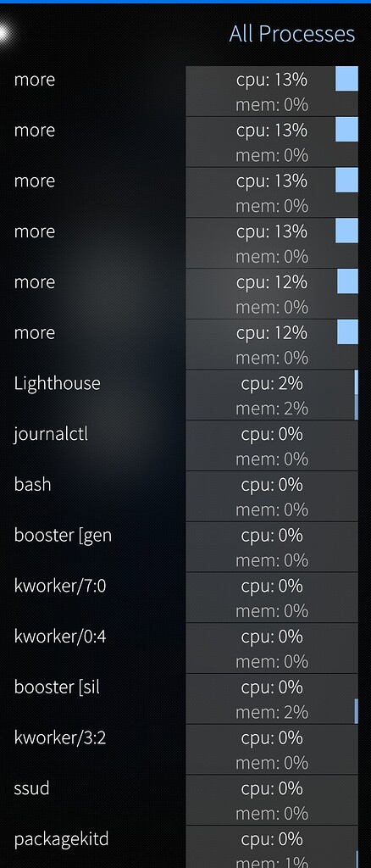Click bash mem: 0% usage cell
Viewport: 371px width, 868px height.
point(272,509)
